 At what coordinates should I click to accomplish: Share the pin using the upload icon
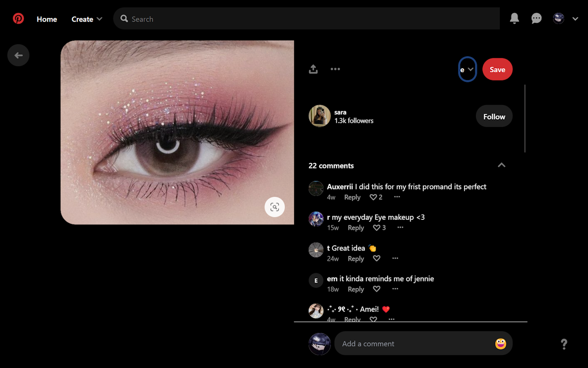[313, 69]
